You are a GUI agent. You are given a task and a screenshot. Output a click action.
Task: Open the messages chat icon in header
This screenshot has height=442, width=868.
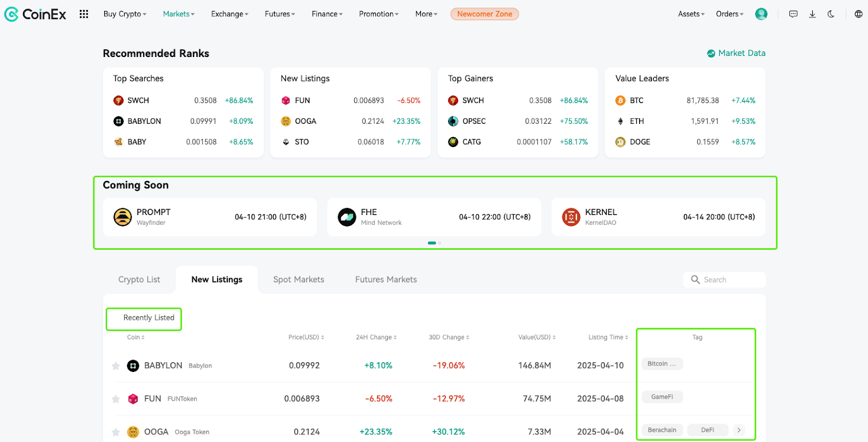pos(793,14)
